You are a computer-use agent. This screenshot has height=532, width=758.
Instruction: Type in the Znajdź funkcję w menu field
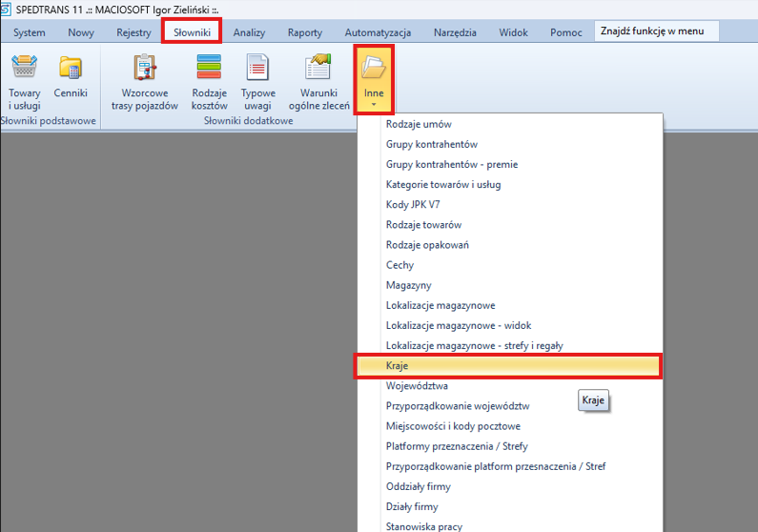pyautogui.click(x=655, y=31)
